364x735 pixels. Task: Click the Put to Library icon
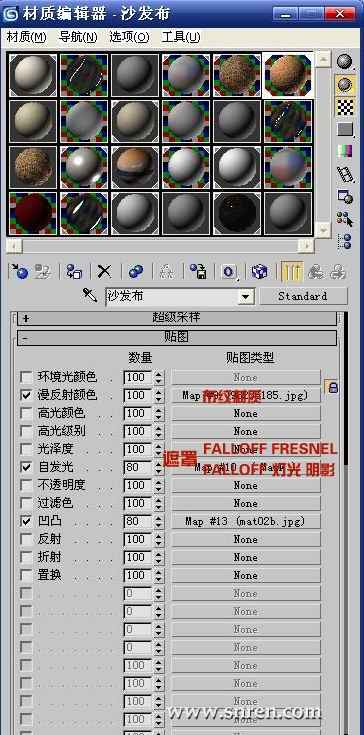[198, 271]
